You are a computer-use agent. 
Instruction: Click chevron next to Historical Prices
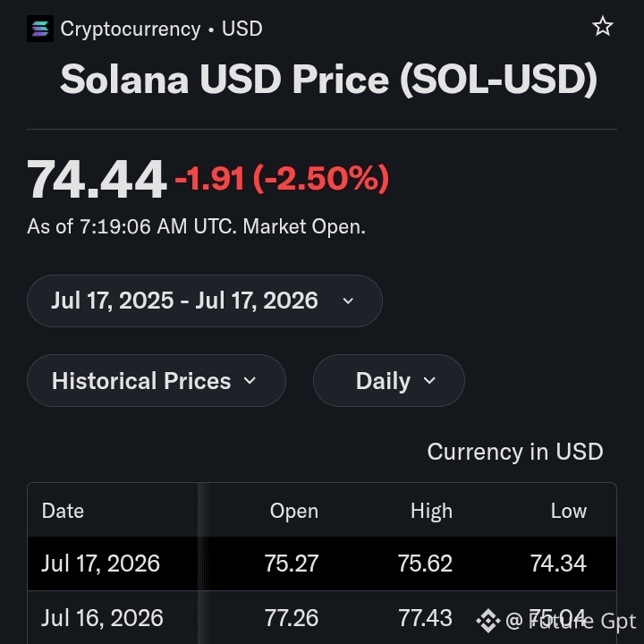tap(250, 381)
